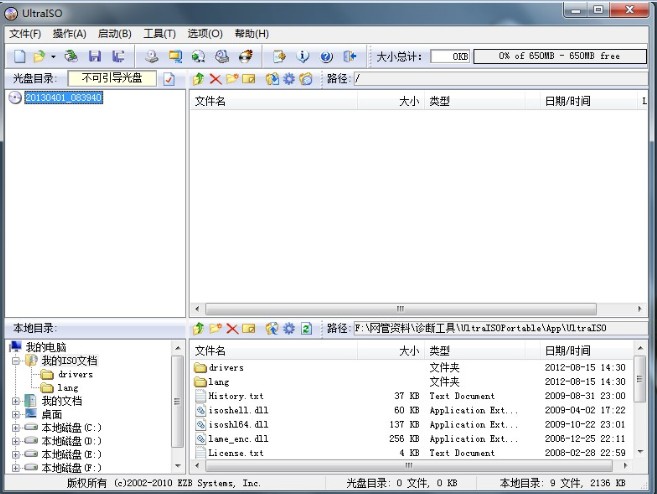Click the Help question mark toolbar icon

(x=326, y=57)
